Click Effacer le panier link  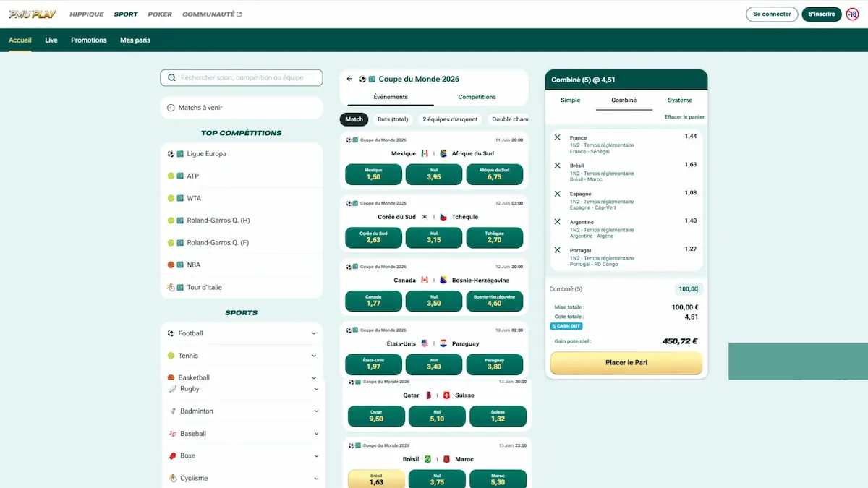684,116
